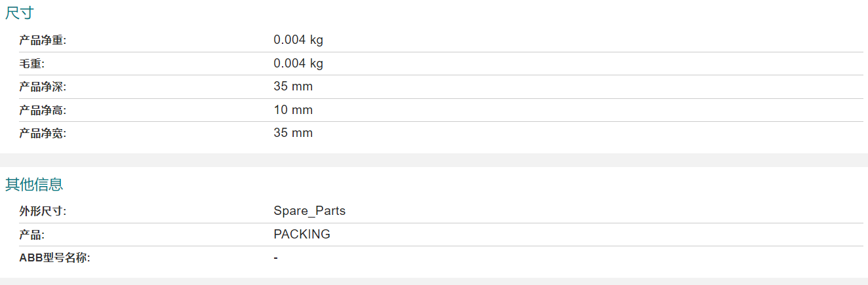868x285 pixels.
Task: Select the 产品净高 label
Action: (x=43, y=110)
